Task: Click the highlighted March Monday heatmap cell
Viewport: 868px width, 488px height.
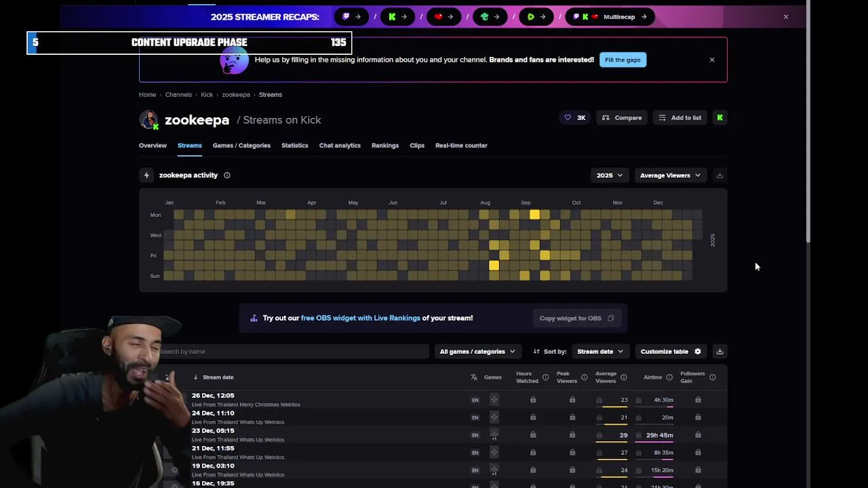Action: click(x=290, y=215)
